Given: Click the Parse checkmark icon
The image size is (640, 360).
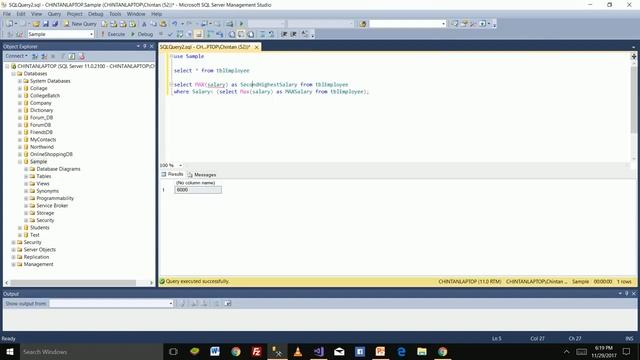Looking at the screenshot, I should [170, 34].
